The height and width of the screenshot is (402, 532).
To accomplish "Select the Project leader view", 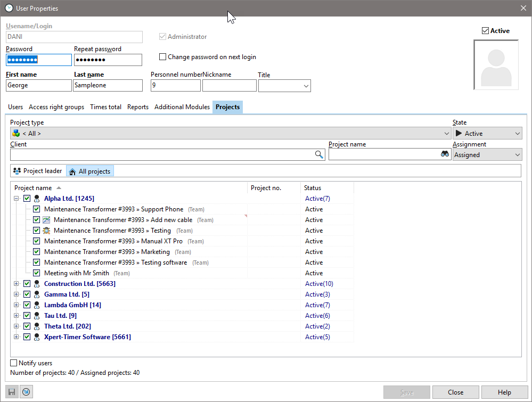I will (38, 171).
